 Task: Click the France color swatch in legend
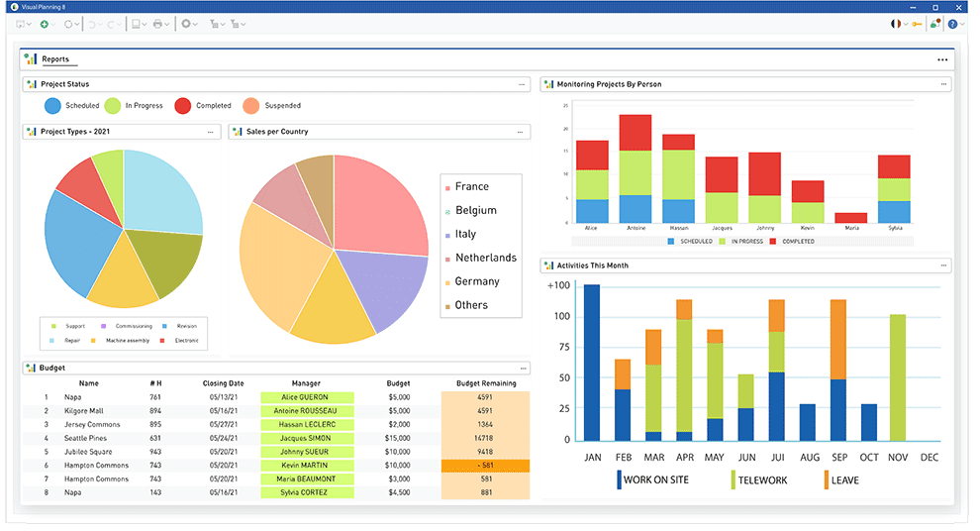(x=447, y=187)
